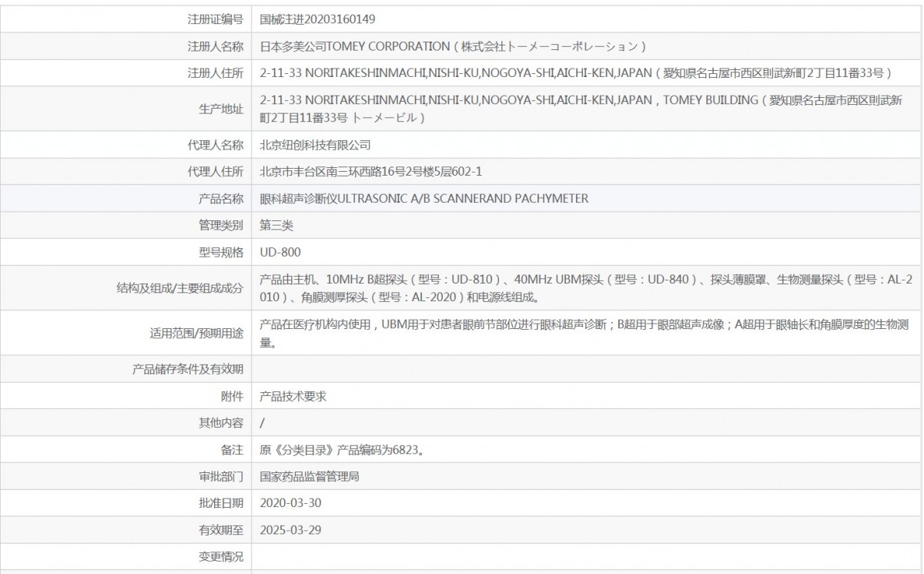The height and width of the screenshot is (574, 924).
Task: Click the 附件 label
Action: click(232, 396)
